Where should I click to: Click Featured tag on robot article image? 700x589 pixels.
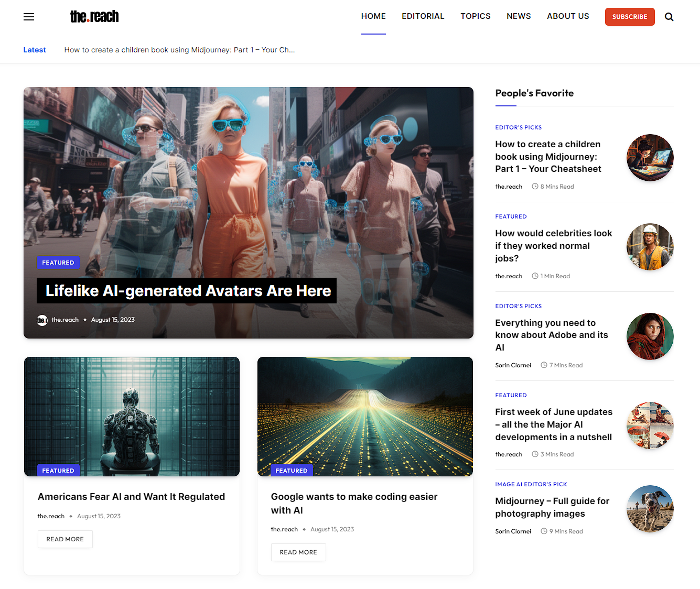point(58,471)
